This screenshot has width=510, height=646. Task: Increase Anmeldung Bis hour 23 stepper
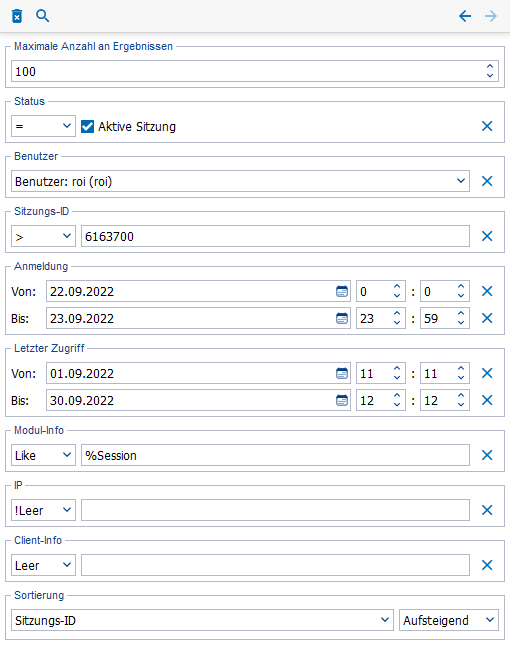point(397,314)
